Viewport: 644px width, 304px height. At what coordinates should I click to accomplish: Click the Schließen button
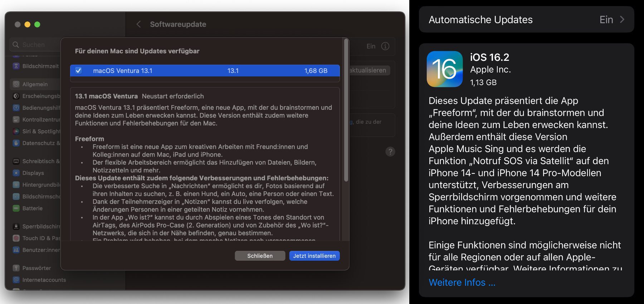[x=260, y=256]
